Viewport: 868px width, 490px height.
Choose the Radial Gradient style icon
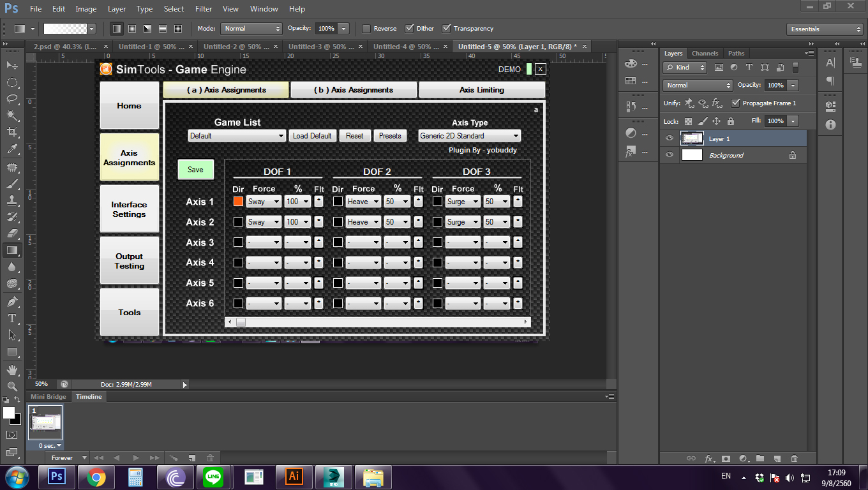(132, 29)
